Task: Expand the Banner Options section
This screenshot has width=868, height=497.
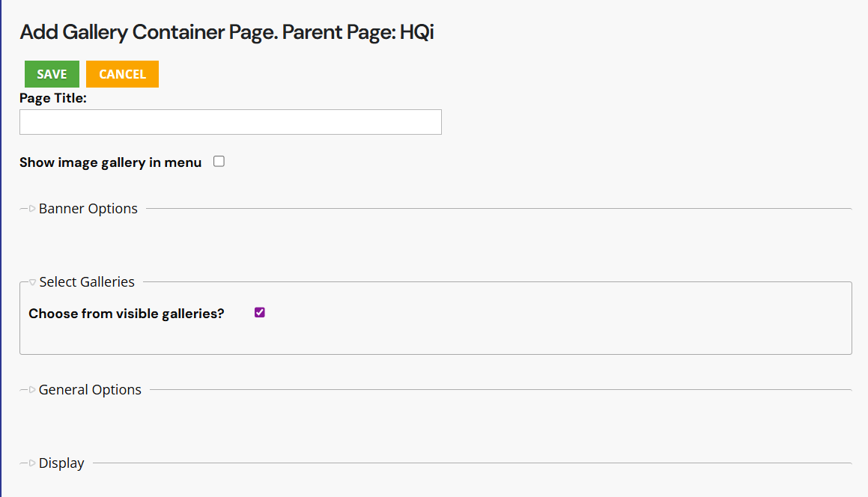Action: pyautogui.click(x=88, y=209)
